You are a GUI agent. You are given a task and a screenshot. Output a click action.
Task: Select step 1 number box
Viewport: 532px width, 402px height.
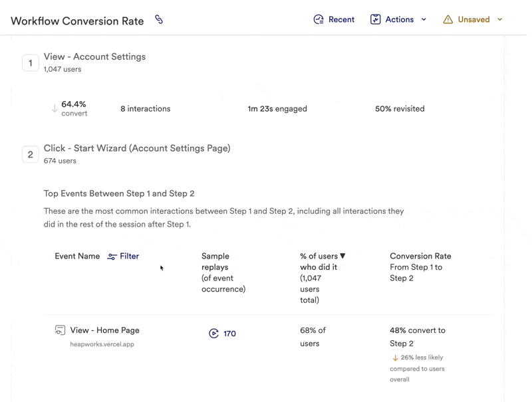click(x=31, y=63)
